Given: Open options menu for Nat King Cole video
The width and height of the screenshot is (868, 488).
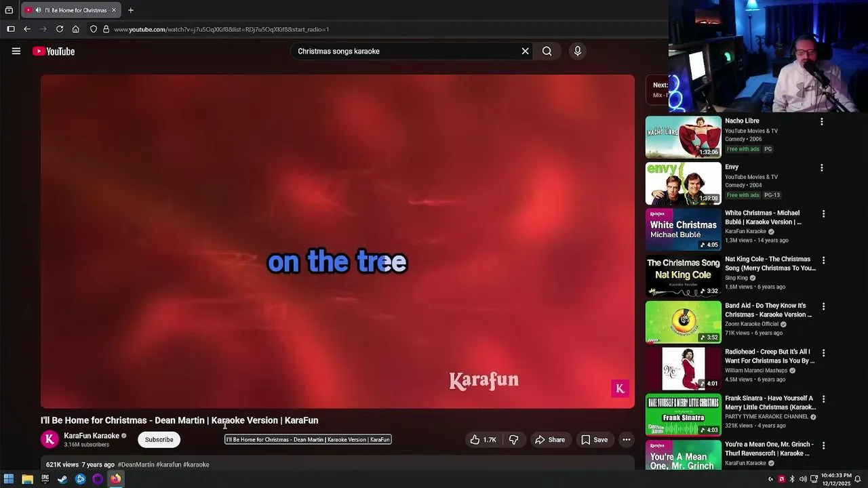Looking at the screenshot, I should point(824,260).
